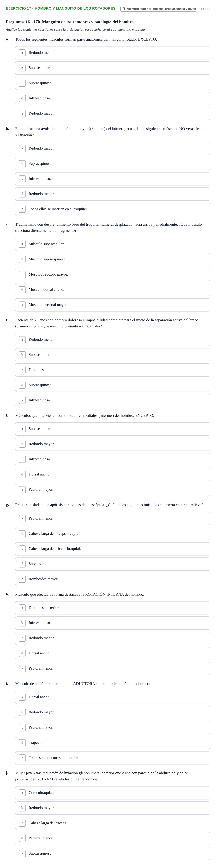
Task: Click the green progress dots indicator
Action: tap(205, 9)
